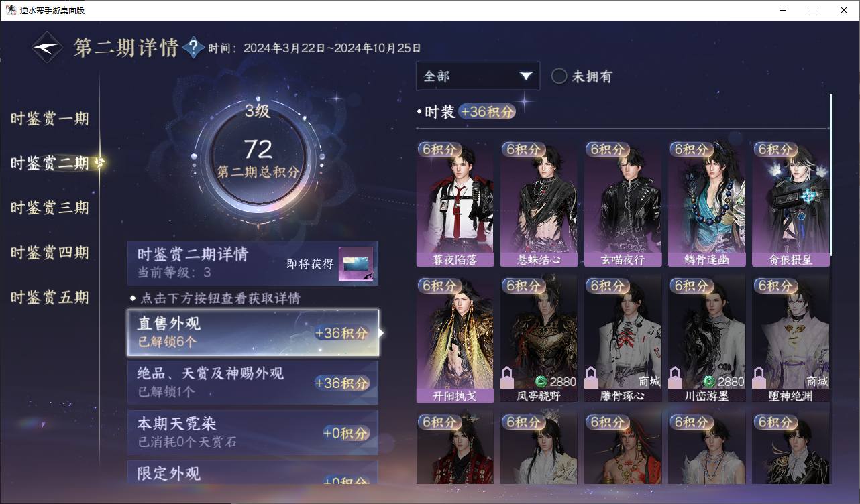
Task: Select 时鉴赏五期 in the sidebar
Action: click(x=50, y=297)
